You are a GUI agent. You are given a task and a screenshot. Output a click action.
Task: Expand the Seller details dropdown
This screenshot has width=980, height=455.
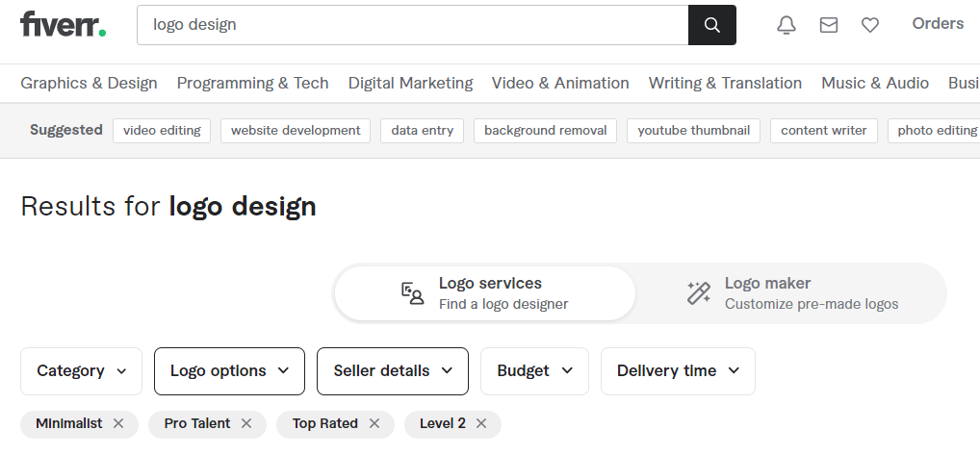[x=393, y=371]
